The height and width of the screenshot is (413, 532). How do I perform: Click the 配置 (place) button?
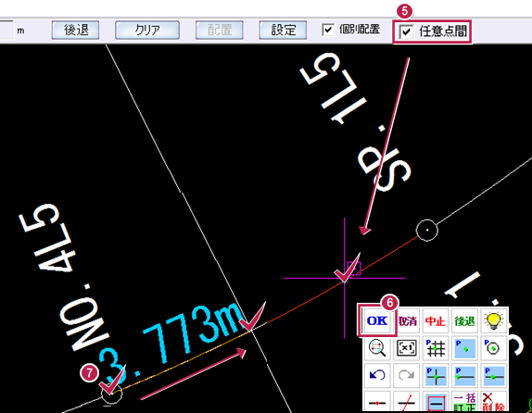coord(219,31)
